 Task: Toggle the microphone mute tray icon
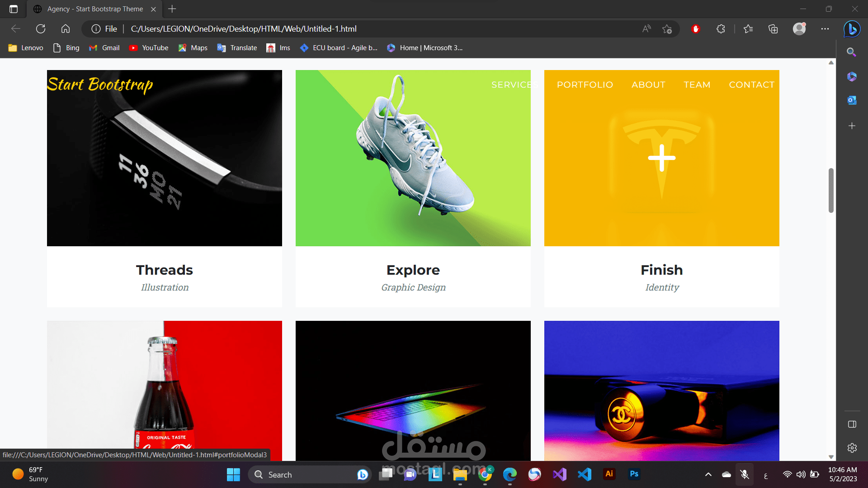[745, 474]
